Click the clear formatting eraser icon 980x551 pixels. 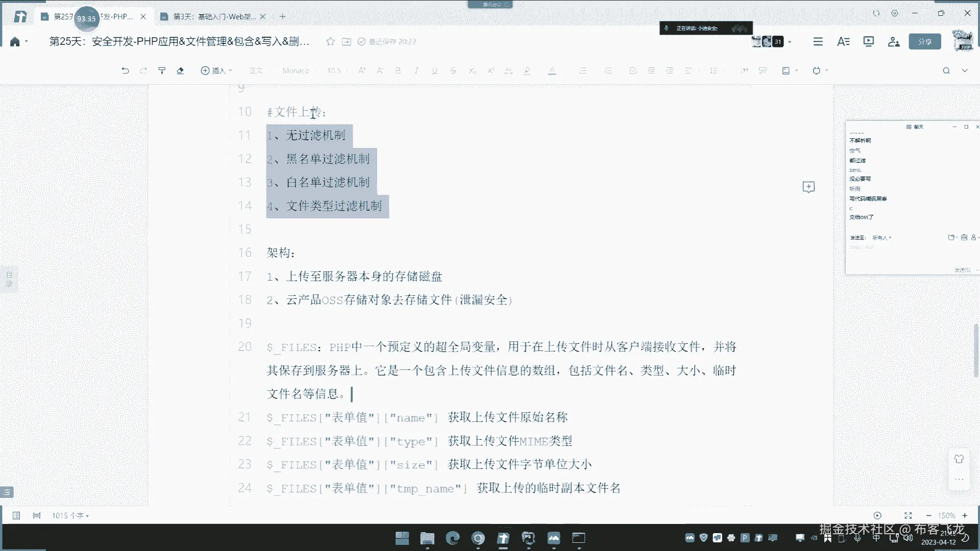pyautogui.click(x=180, y=70)
